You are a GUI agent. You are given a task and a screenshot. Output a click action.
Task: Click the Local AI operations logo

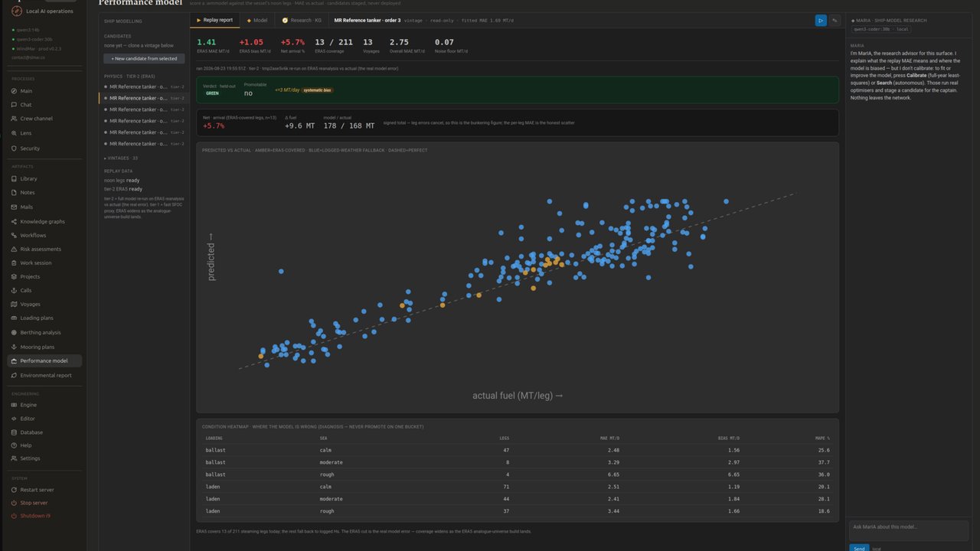click(x=15, y=10)
